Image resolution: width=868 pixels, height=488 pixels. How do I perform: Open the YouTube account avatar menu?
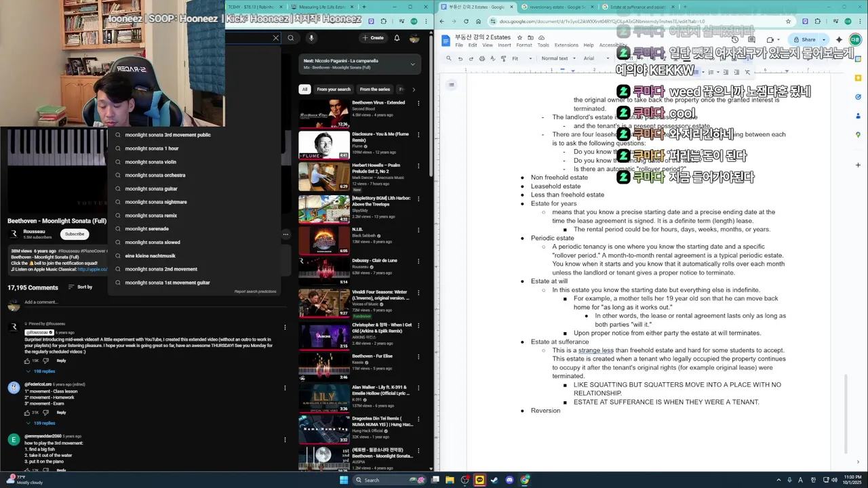point(414,38)
